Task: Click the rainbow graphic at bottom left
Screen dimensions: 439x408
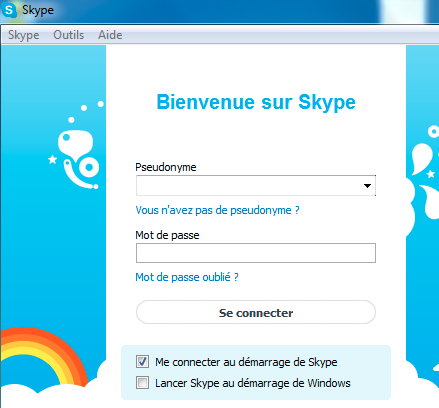Action: point(43,357)
